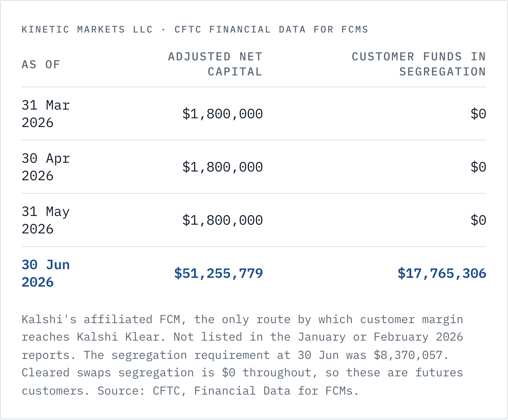Click the 'Kinetic Markets LLC' title text
Screen dimensions: 508x420
[x=87, y=30]
